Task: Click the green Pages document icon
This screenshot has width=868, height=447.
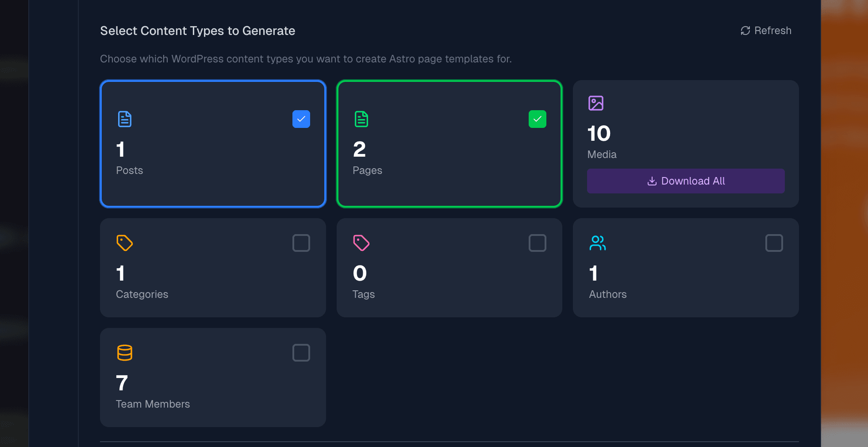Action: click(361, 119)
